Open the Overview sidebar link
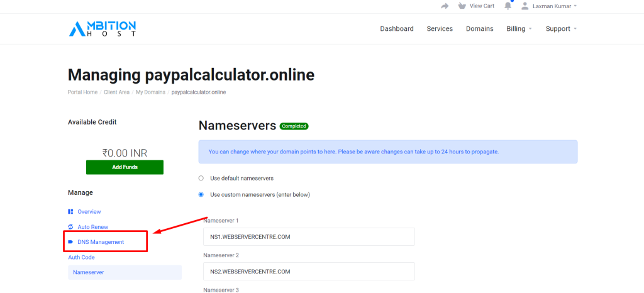 [x=89, y=212]
